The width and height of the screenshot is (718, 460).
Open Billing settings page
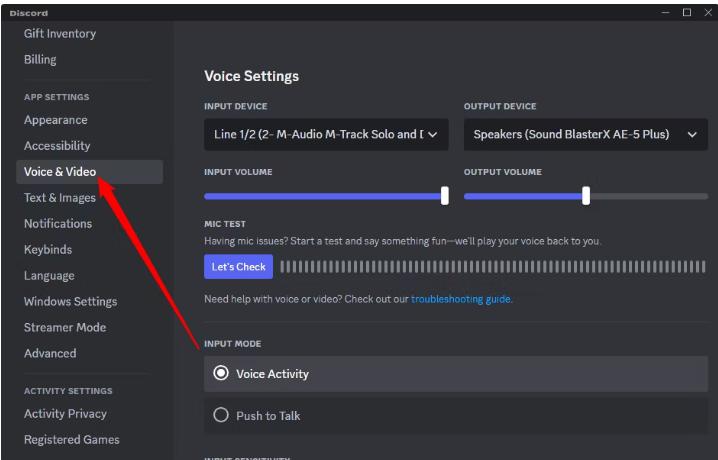(40, 60)
